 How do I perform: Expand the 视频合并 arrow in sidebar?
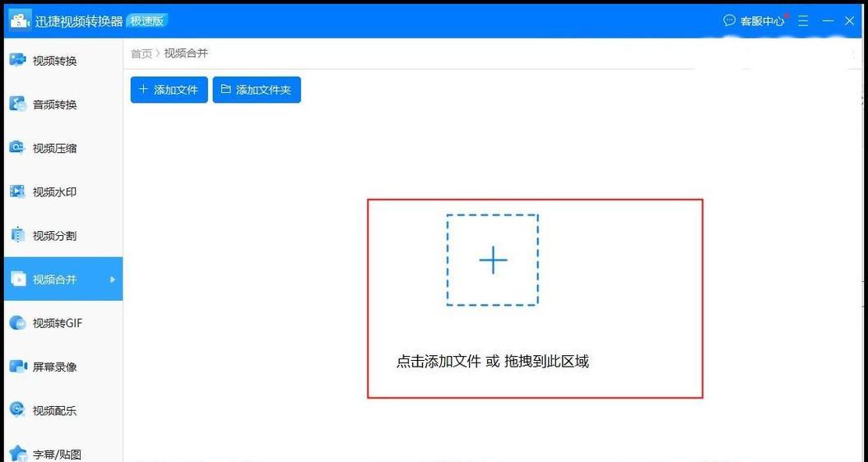(x=113, y=280)
